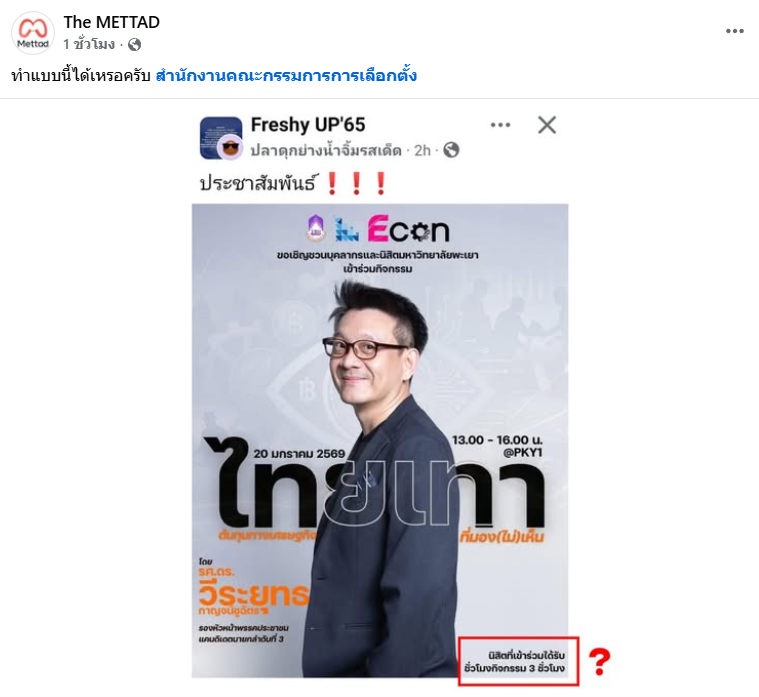Screen dimensions: 759x697
Task: Open The METTAD page name link
Action: (111, 22)
